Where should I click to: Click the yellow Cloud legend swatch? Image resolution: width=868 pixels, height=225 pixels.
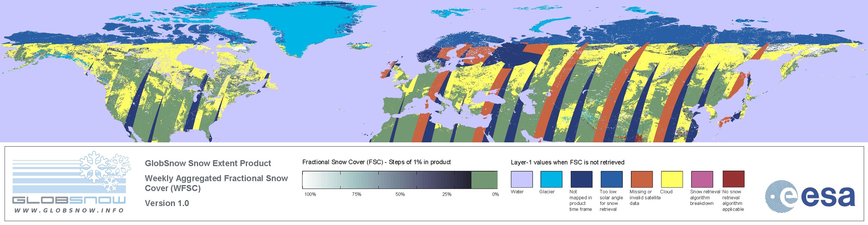coord(671,179)
